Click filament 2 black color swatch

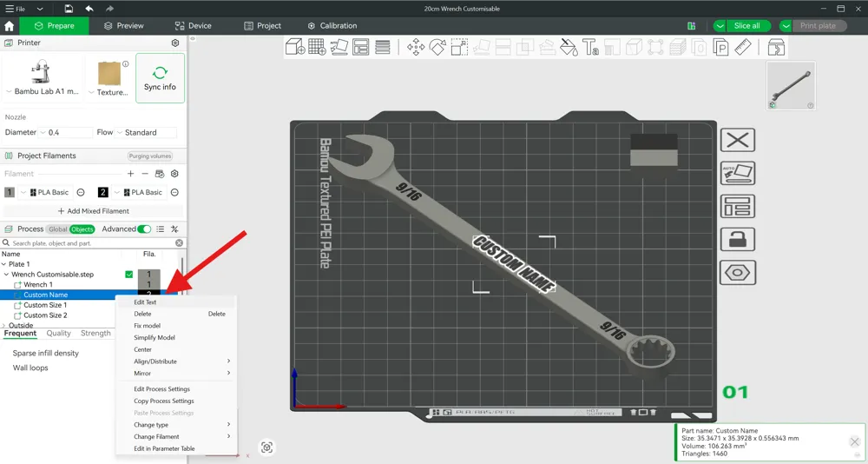[103, 192]
